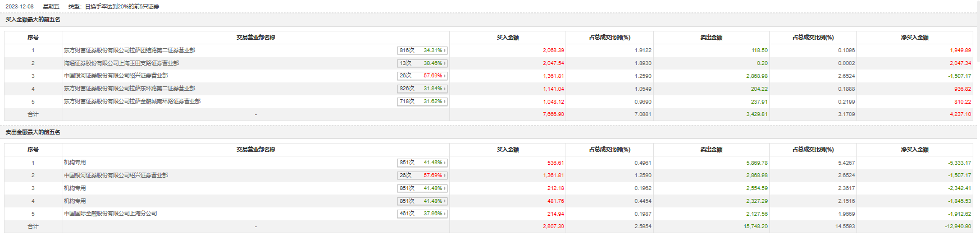Click the net buy value 1,949.89
The height and width of the screenshot is (236, 980).
click(960, 50)
